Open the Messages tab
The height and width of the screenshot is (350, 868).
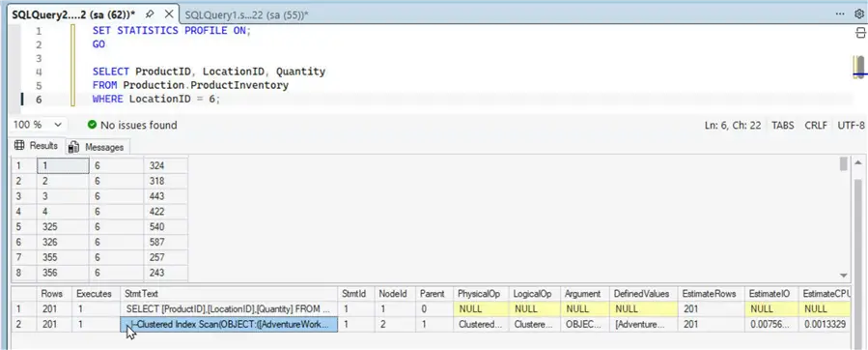click(x=97, y=147)
